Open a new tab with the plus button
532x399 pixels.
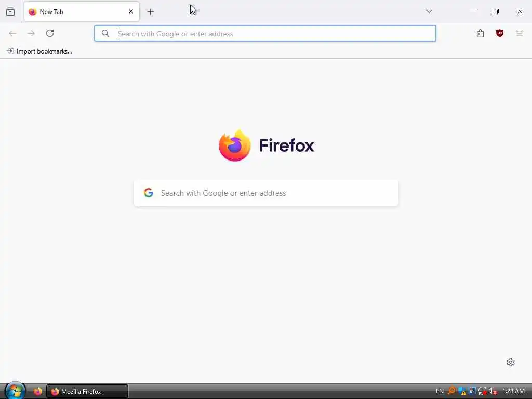click(x=151, y=12)
